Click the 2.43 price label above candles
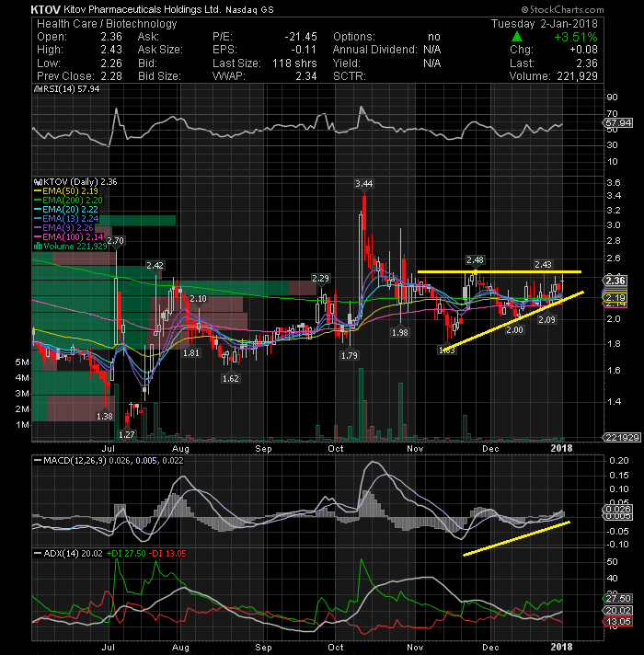This screenshot has height=655, width=644. (543, 264)
